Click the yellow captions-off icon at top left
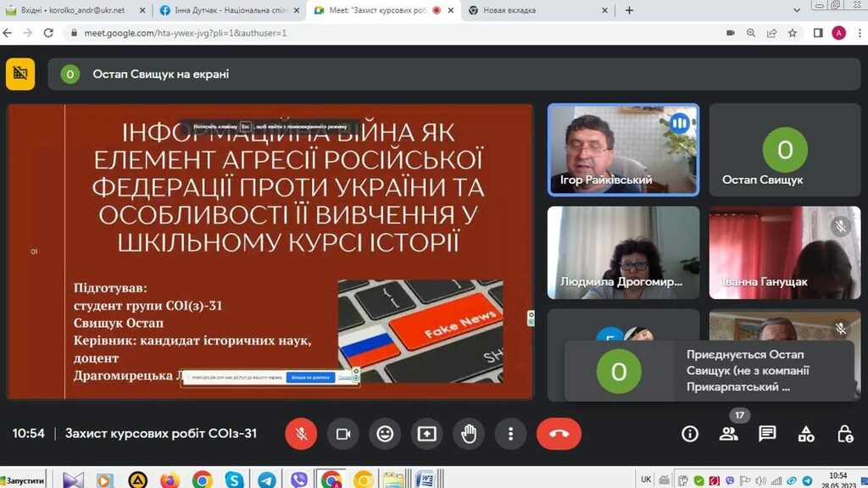Viewport: 868px width, 488px height. click(20, 74)
